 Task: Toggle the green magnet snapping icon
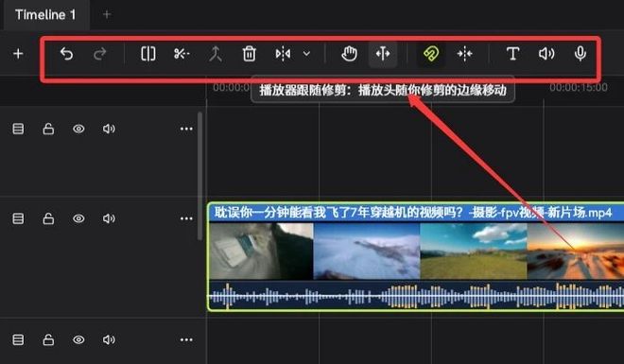point(431,53)
